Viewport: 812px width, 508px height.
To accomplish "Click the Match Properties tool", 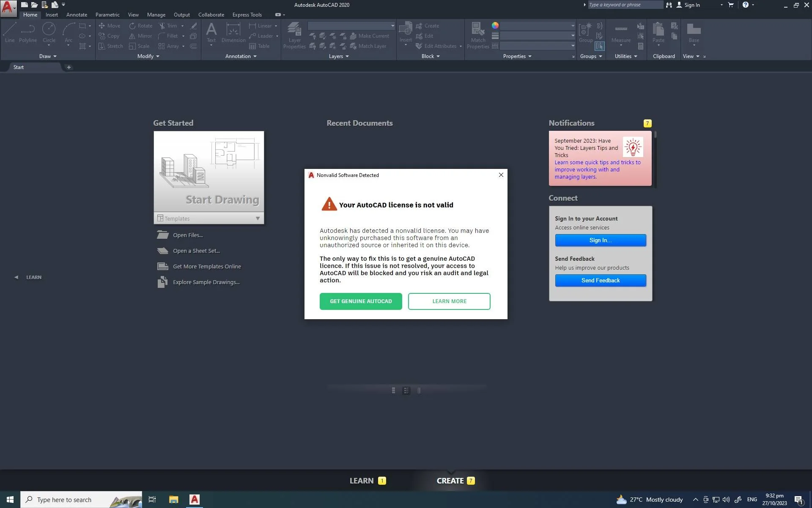I will click(478, 35).
